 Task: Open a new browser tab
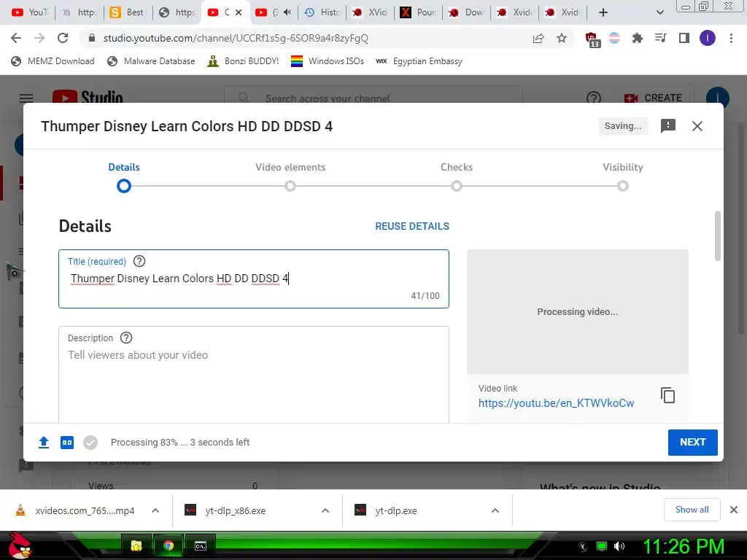603,12
